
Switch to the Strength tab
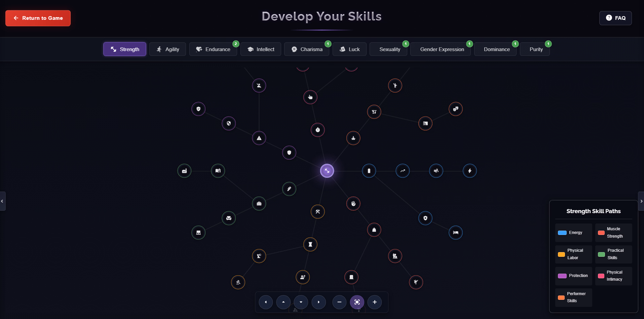coord(125,49)
